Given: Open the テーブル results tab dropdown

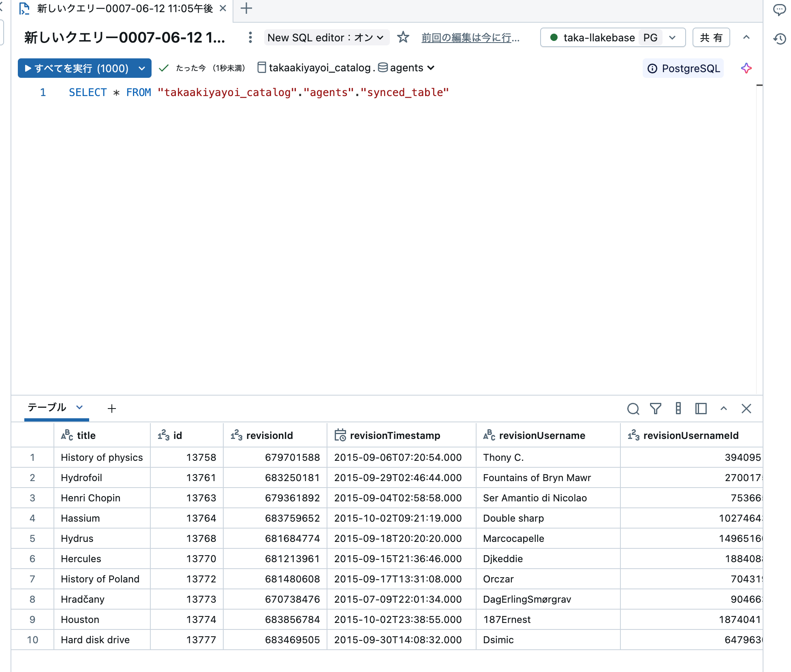Looking at the screenshot, I should coord(79,408).
